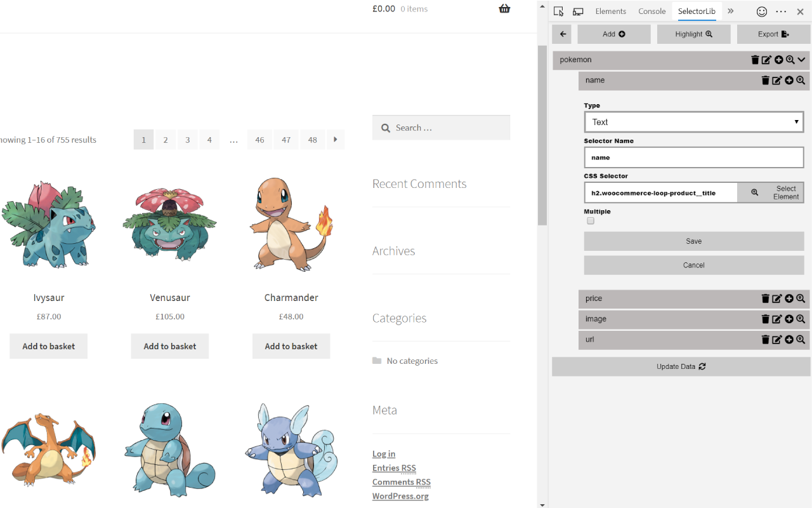Toggle the Multiple checkbox
Viewport: 812px width, 508px height.
point(591,221)
